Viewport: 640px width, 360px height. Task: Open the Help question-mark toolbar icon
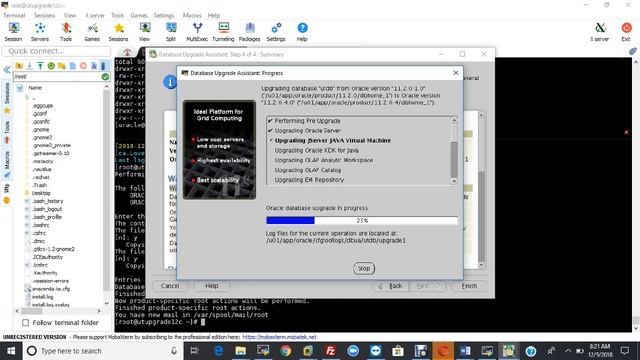coord(302,32)
